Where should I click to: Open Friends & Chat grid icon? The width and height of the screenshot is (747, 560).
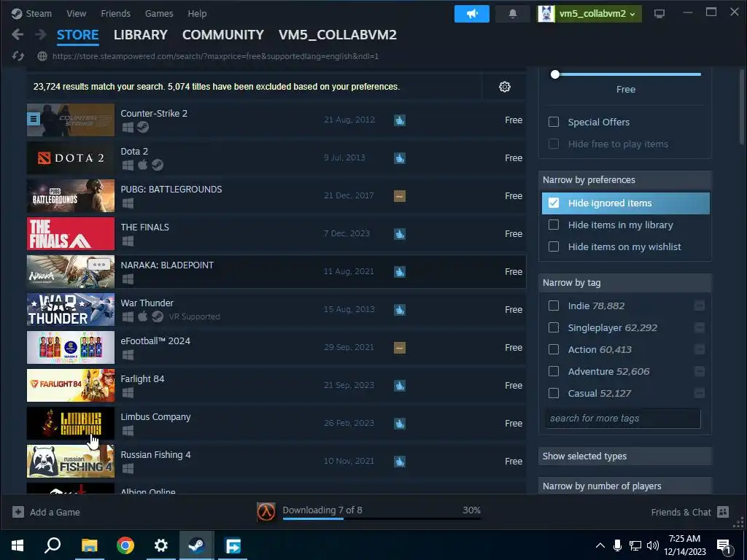tap(723, 512)
